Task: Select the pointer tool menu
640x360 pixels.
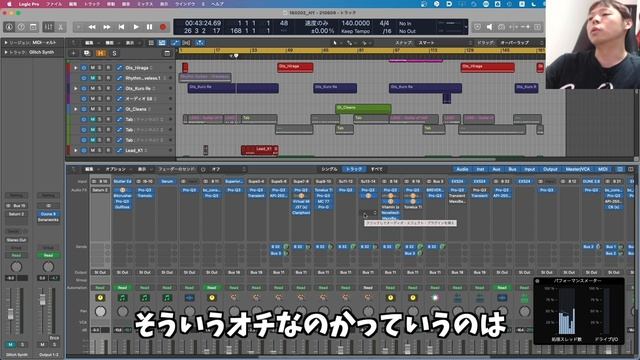Action: pyautogui.click(x=336, y=43)
